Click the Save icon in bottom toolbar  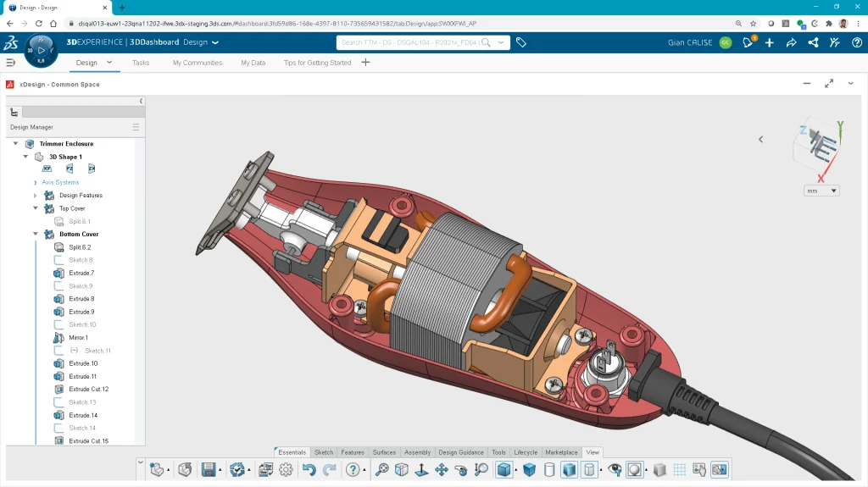click(x=208, y=469)
